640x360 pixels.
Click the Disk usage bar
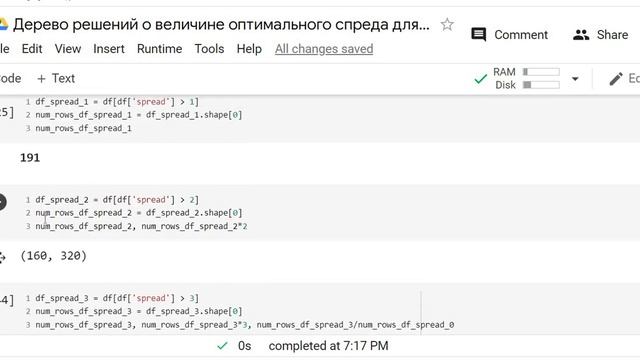[541, 85]
